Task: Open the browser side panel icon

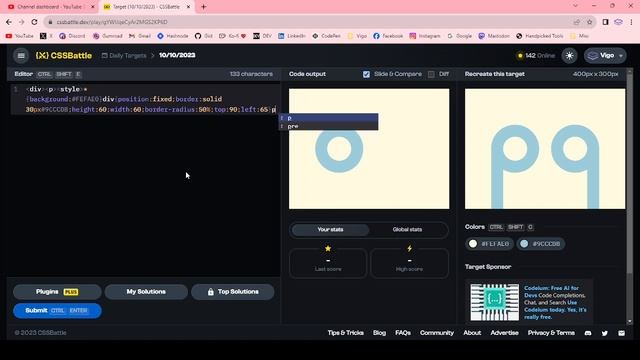Action: [605, 22]
